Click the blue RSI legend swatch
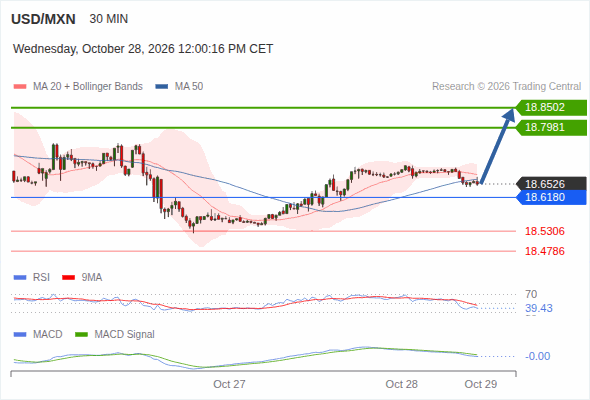The image size is (590, 400). pos(20,278)
